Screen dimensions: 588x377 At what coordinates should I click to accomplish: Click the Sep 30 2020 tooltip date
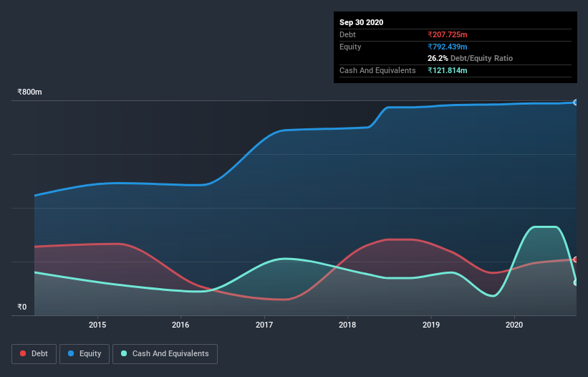[x=362, y=22]
